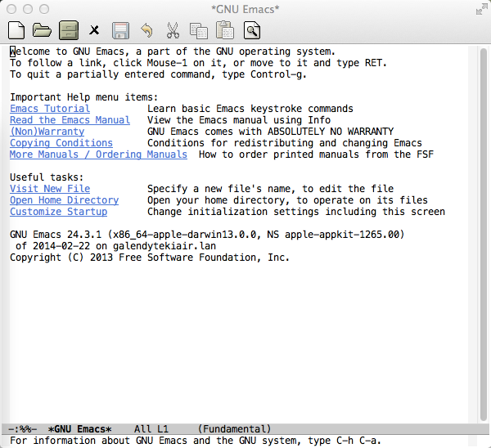Click the Search magnifier toolbar icon
The image size is (491, 448).
[x=252, y=31]
